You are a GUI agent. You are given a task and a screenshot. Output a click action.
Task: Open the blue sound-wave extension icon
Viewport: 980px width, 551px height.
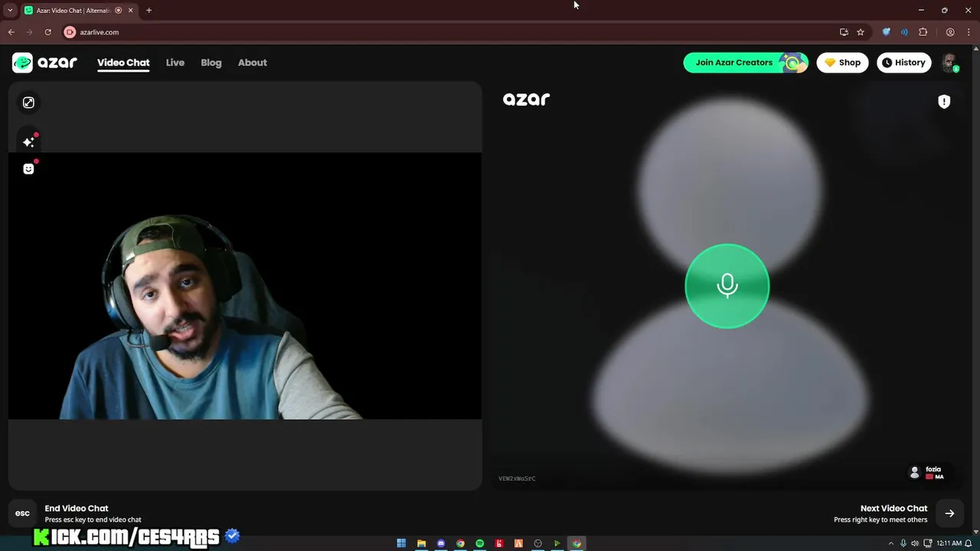point(904,32)
